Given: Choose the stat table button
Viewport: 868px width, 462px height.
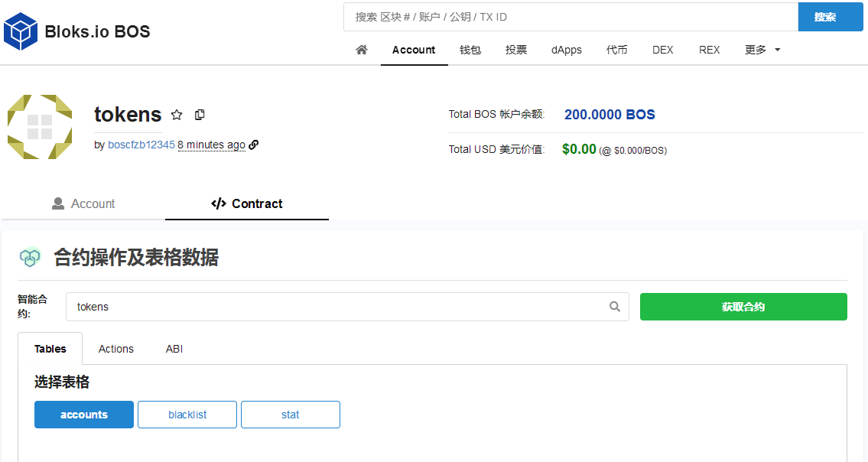Looking at the screenshot, I should pyautogui.click(x=291, y=415).
